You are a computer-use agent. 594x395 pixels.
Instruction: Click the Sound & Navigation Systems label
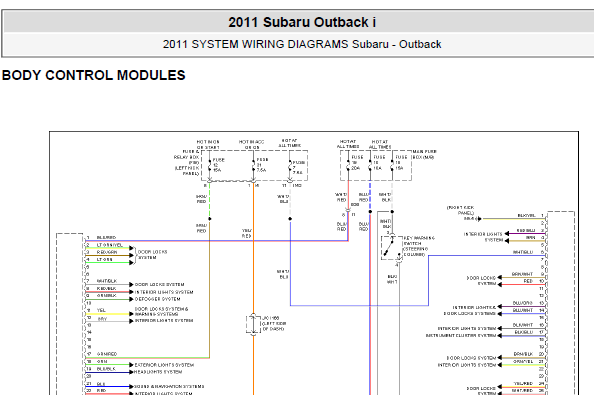pyautogui.click(x=169, y=387)
